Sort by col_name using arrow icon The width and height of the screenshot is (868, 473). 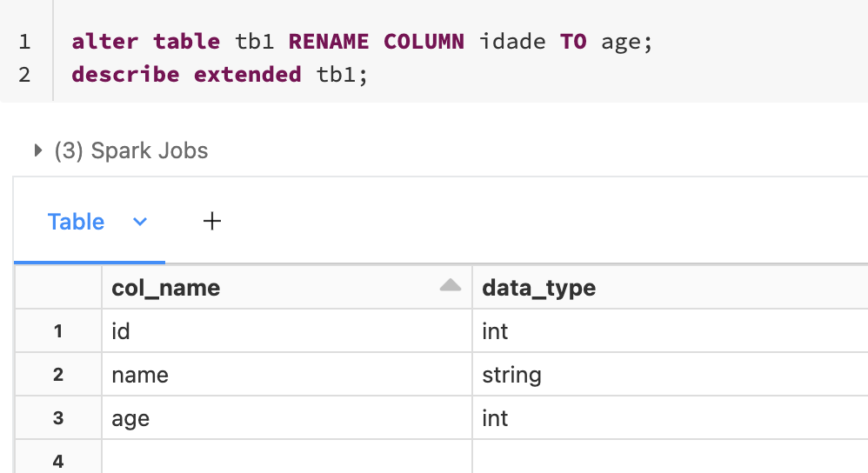coord(450,285)
